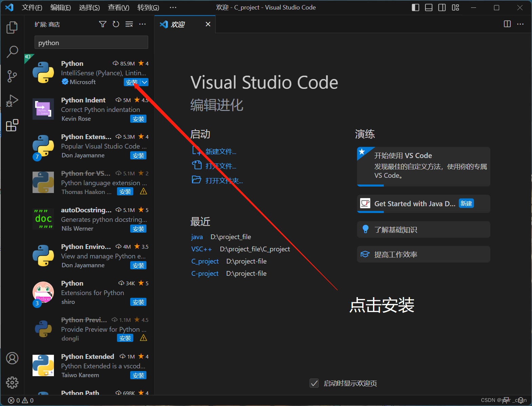Install Python Extended by Taiwo Kareem

pyautogui.click(x=138, y=375)
